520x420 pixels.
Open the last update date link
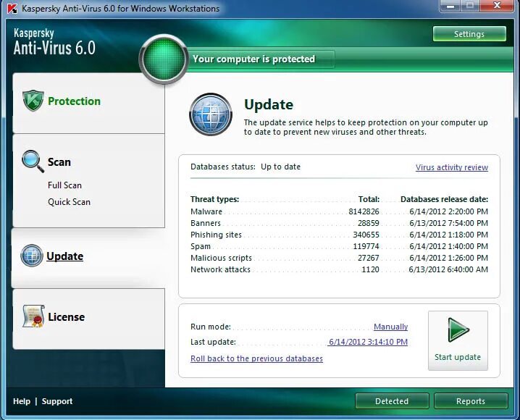[x=368, y=342]
